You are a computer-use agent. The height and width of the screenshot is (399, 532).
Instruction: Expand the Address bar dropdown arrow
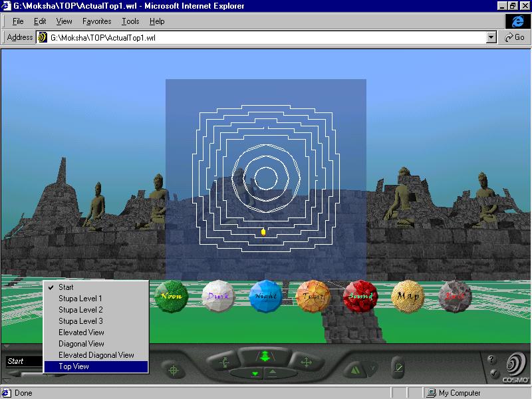(x=491, y=38)
